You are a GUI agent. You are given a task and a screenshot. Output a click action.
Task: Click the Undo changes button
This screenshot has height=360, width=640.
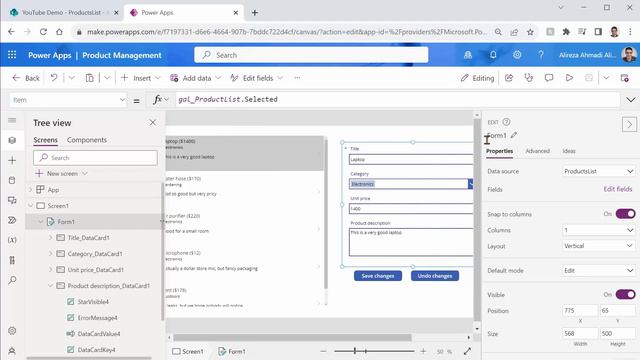(435, 276)
